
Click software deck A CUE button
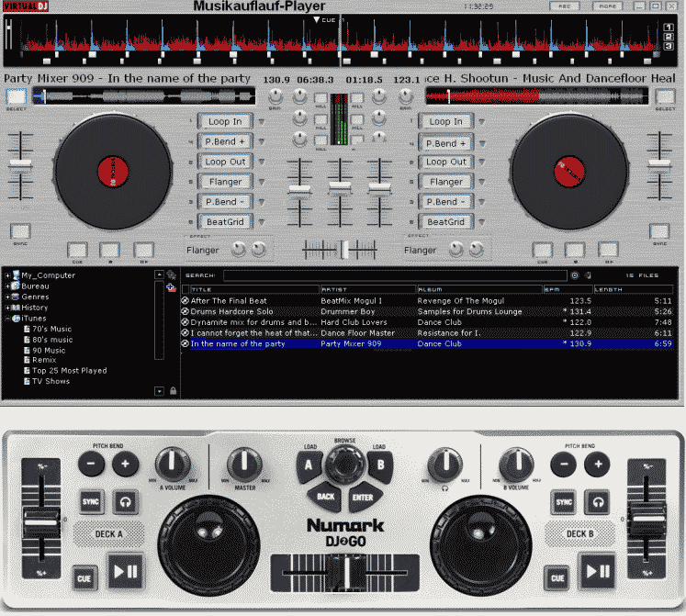point(77,251)
